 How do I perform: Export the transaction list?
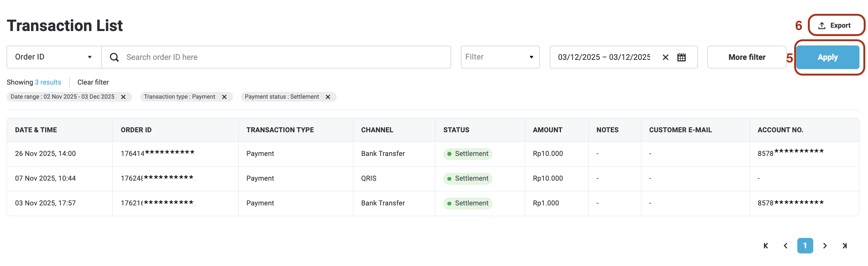tap(836, 25)
